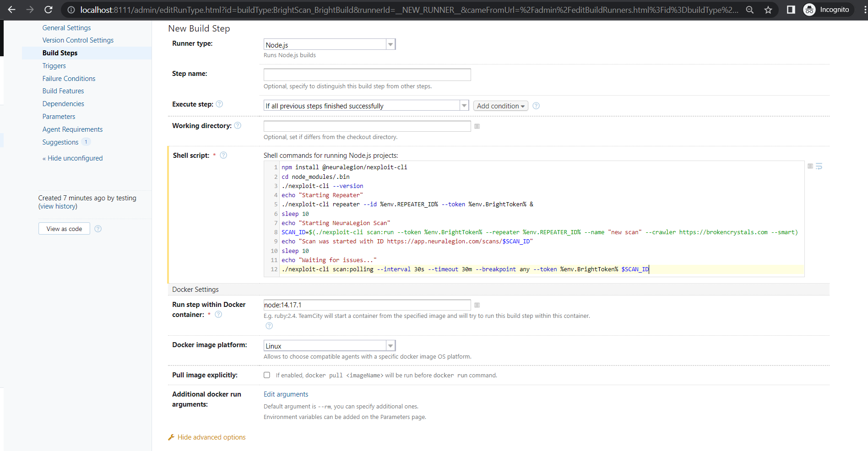Open help icon next to Shell script
Viewport: 868px width, 451px height.
click(x=223, y=155)
